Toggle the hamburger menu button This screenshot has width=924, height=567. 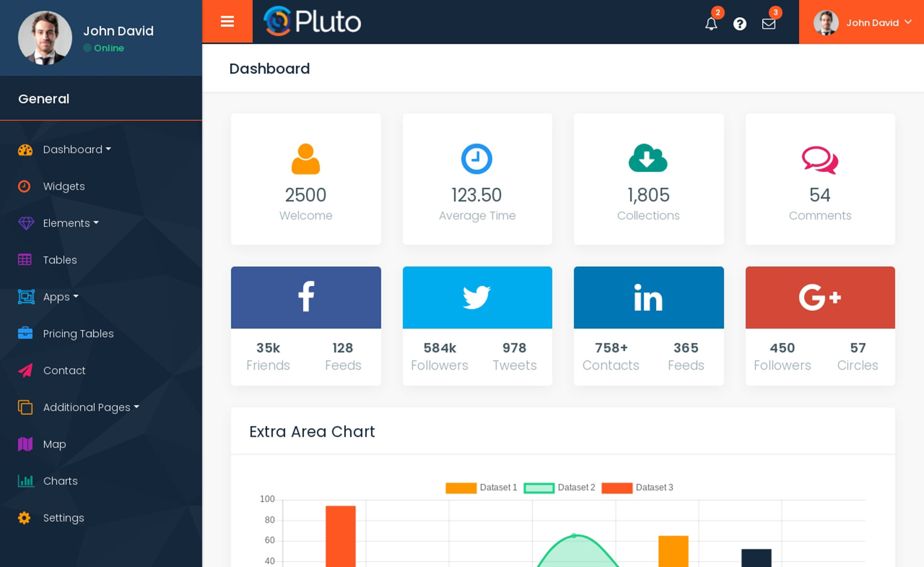227,21
